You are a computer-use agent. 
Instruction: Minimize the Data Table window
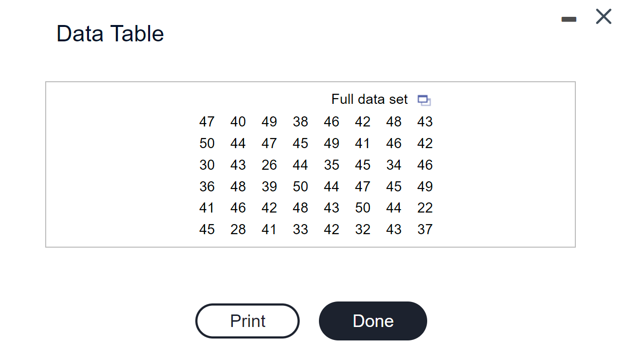(569, 19)
